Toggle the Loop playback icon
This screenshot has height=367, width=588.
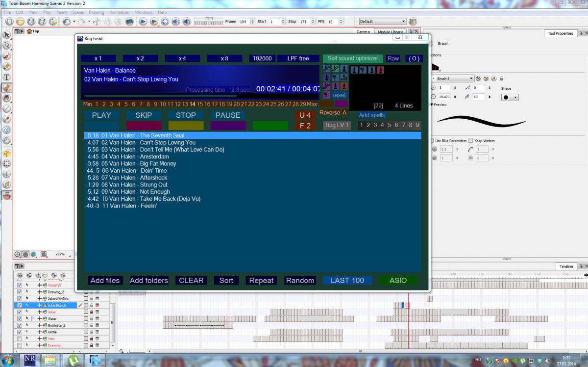point(165,22)
